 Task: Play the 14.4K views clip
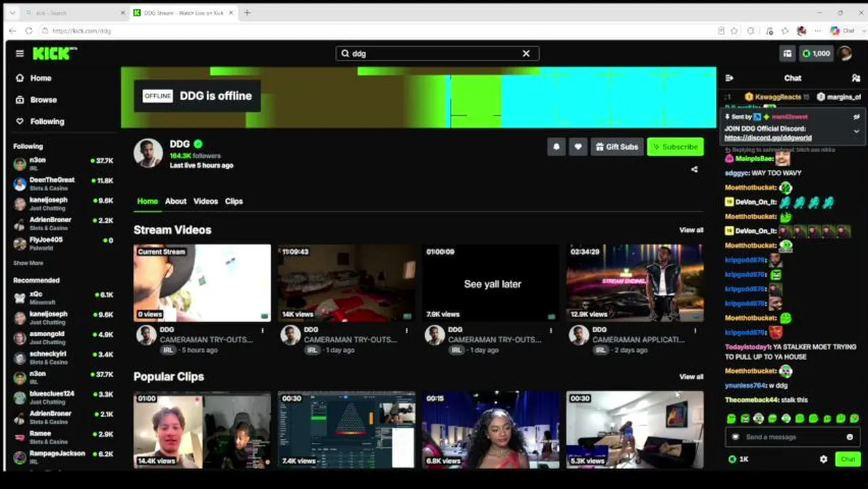(202, 429)
